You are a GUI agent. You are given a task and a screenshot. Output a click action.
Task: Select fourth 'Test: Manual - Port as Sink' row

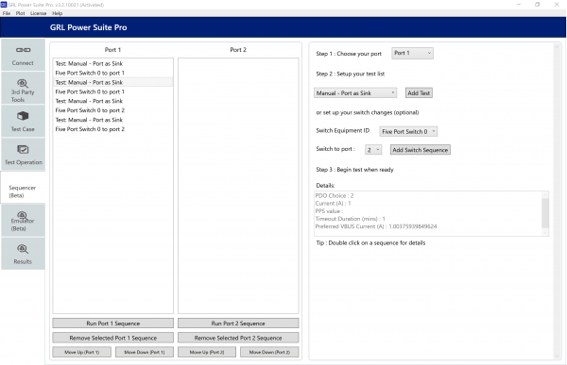click(113, 120)
